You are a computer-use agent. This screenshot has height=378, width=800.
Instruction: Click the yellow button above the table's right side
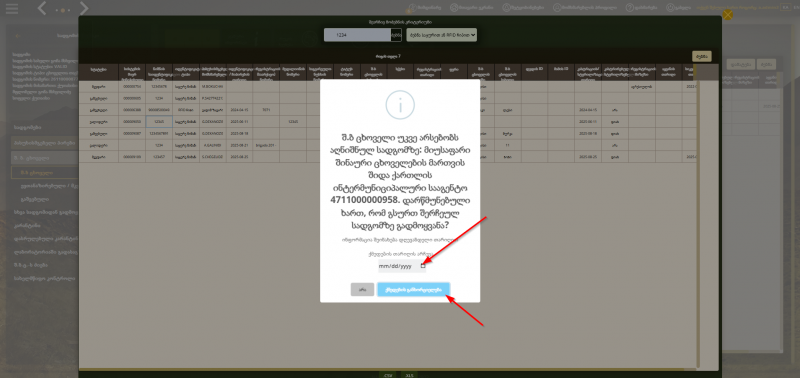(x=702, y=57)
